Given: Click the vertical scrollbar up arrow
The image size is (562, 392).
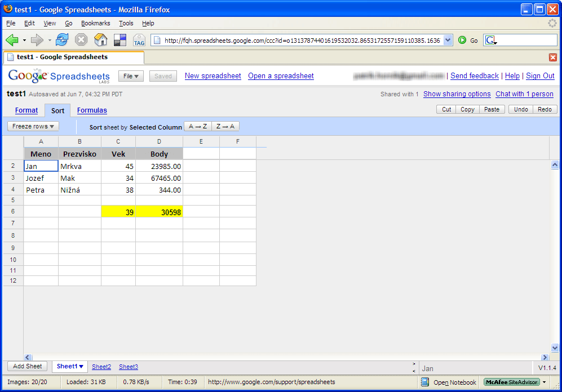Looking at the screenshot, I should 555,165.
